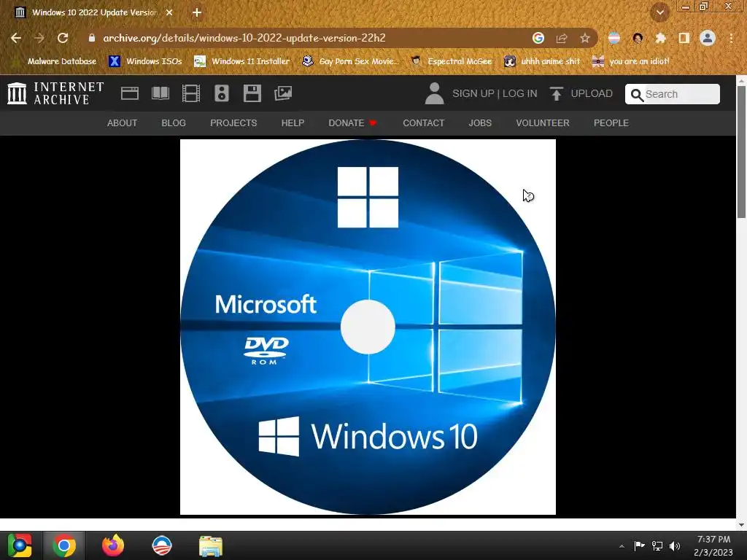
Task: Open a new browser tab
Action: click(197, 12)
